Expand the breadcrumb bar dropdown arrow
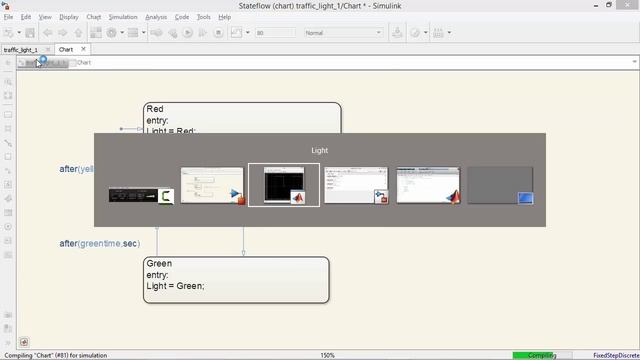The width and height of the screenshot is (640, 360). pos(634,62)
